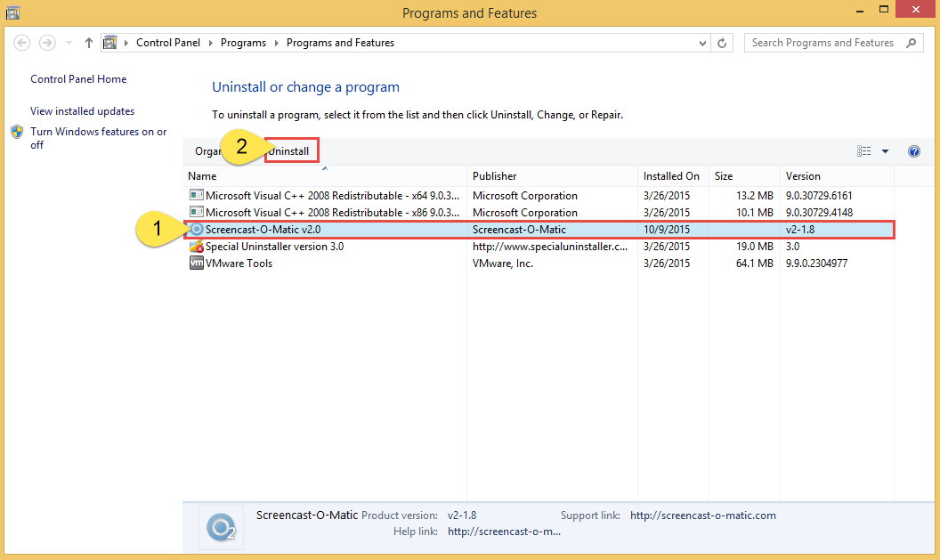Click title bar window system icon
The image size is (940, 560).
click(13, 12)
